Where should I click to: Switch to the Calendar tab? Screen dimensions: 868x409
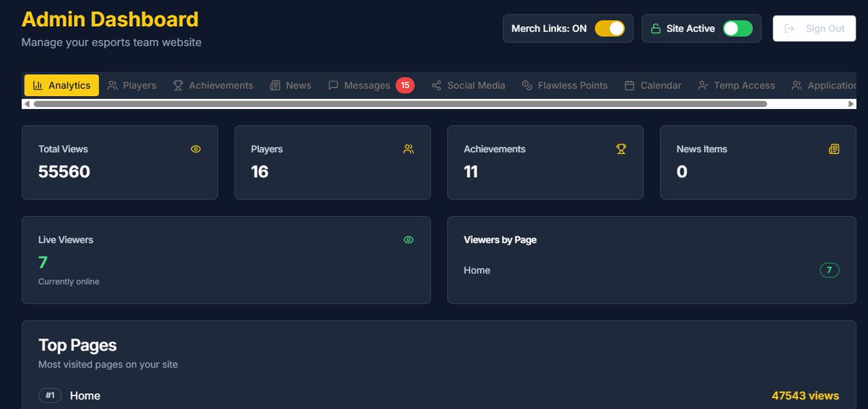coord(652,85)
